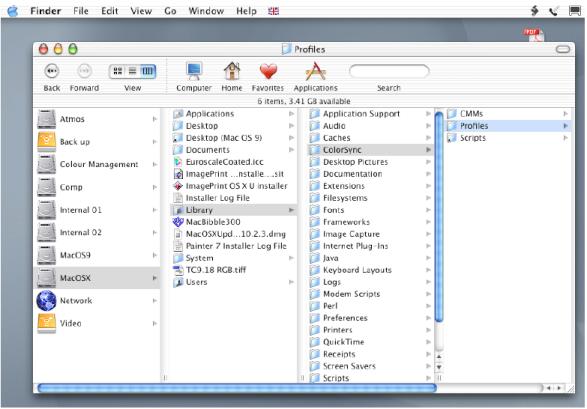This screenshot has width=587, height=409.
Task: Go to Home folder icon
Action: pos(232,71)
